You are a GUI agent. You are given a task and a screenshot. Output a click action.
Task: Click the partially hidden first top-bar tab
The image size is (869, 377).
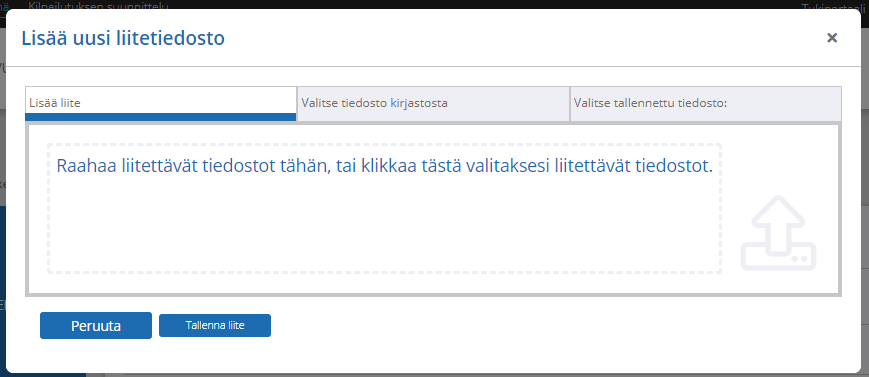(4, 5)
